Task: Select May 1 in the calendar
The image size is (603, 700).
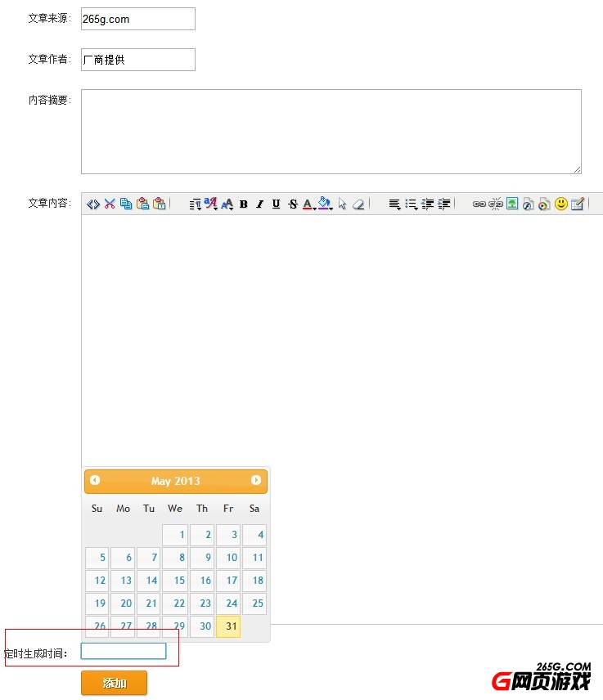Action: click(x=175, y=535)
